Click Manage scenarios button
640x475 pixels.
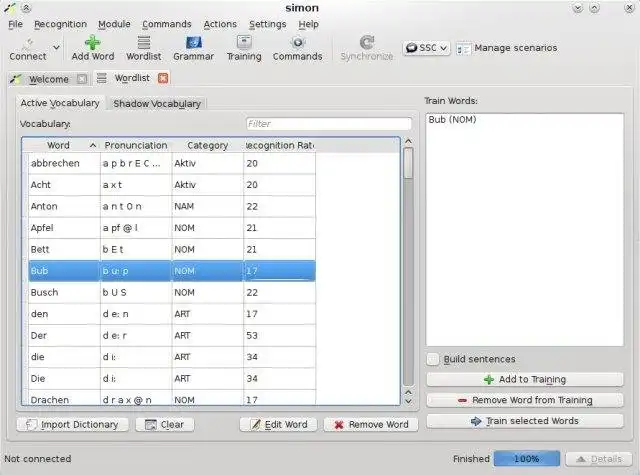click(507, 48)
